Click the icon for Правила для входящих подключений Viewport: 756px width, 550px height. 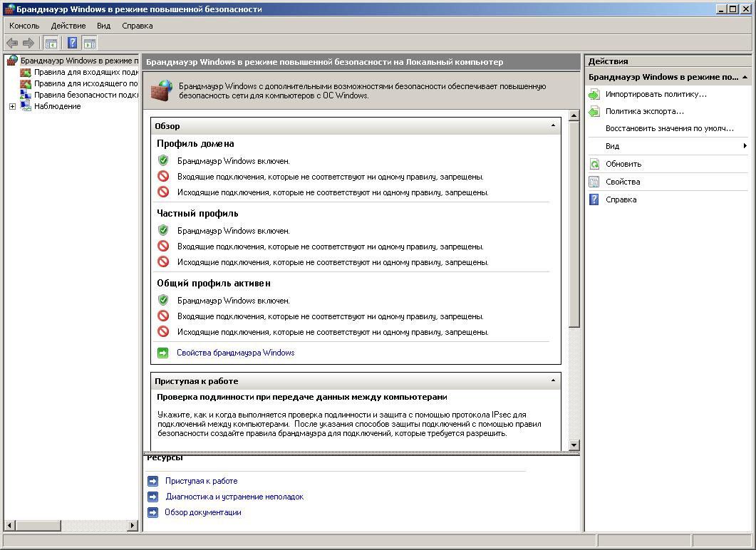[26, 72]
